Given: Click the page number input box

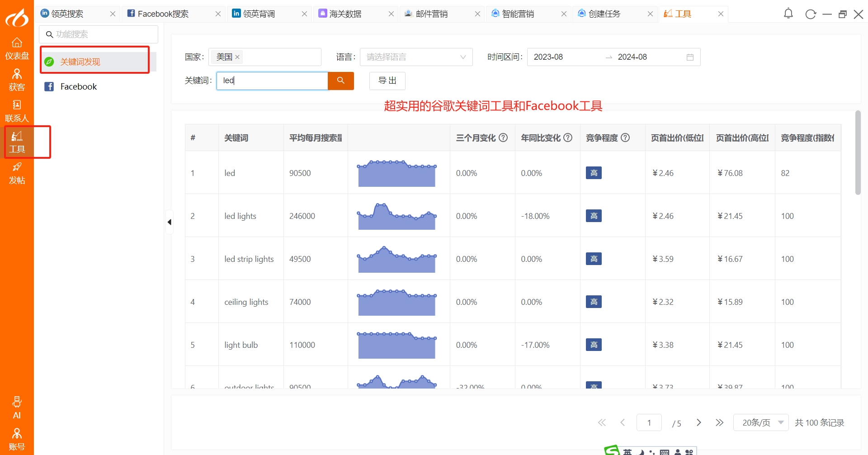Looking at the screenshot, I should 649,422.
